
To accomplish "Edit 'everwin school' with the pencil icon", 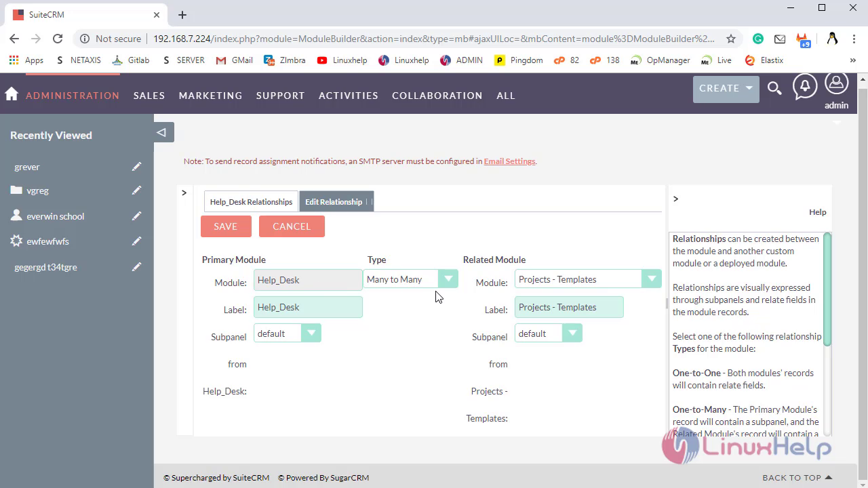I will [137, 216].
